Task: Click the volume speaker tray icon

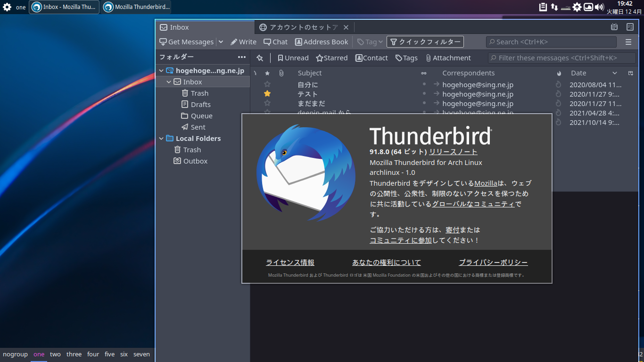Action: click(x=600, y=7)
